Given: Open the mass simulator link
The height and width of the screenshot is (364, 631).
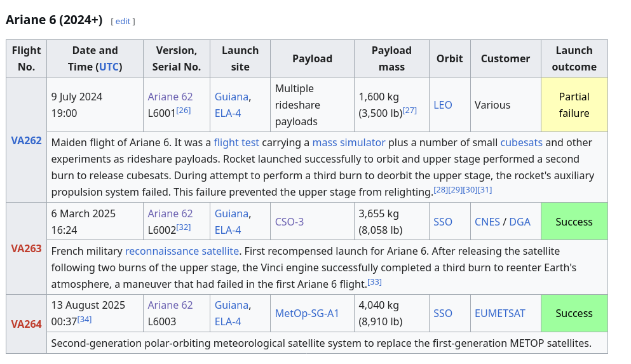Looking at the screenshot, I should 348,142.
